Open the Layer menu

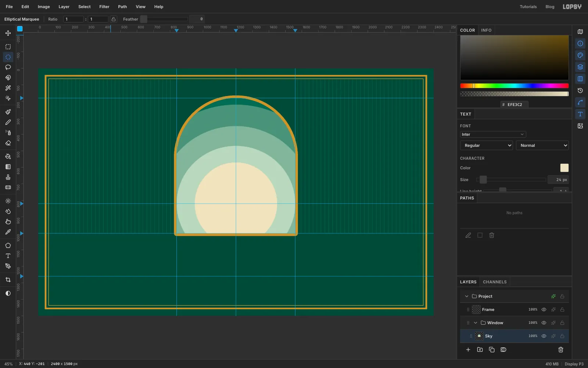click(64, 7)
